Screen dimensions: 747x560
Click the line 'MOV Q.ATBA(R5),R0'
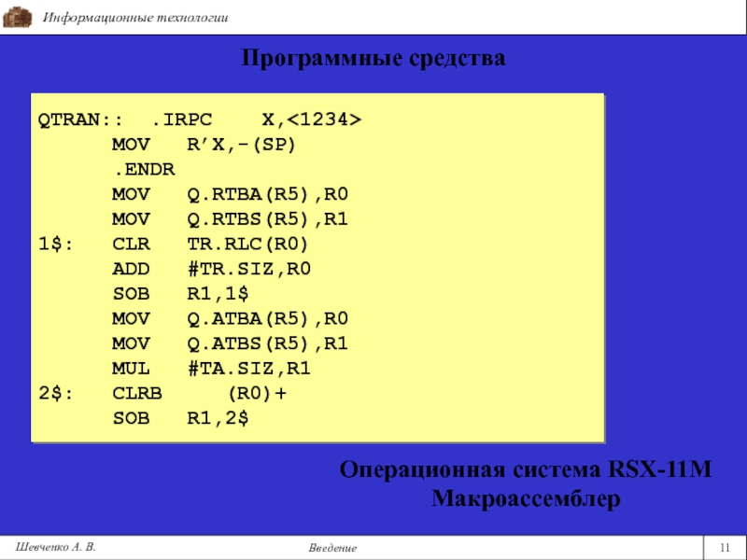click(x=230, y=318)
